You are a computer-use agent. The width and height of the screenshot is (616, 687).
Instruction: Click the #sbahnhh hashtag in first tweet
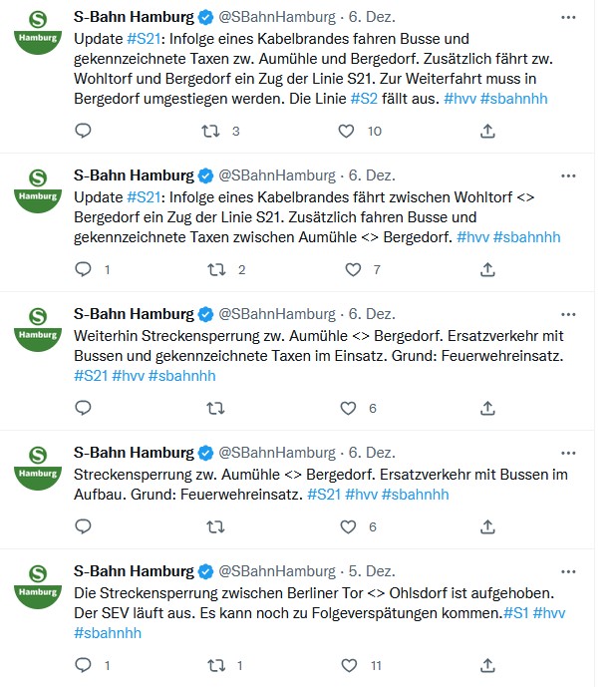513,99
